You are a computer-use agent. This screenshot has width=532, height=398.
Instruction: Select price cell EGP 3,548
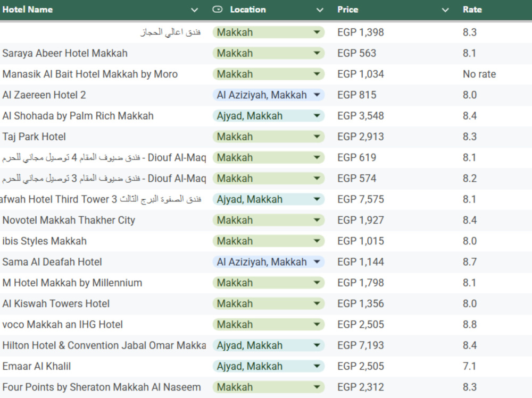(x=361, y=116)
